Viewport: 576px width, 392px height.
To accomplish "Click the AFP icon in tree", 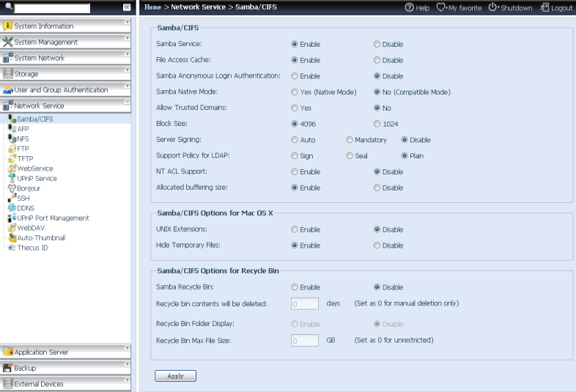I will coord(12,128).
